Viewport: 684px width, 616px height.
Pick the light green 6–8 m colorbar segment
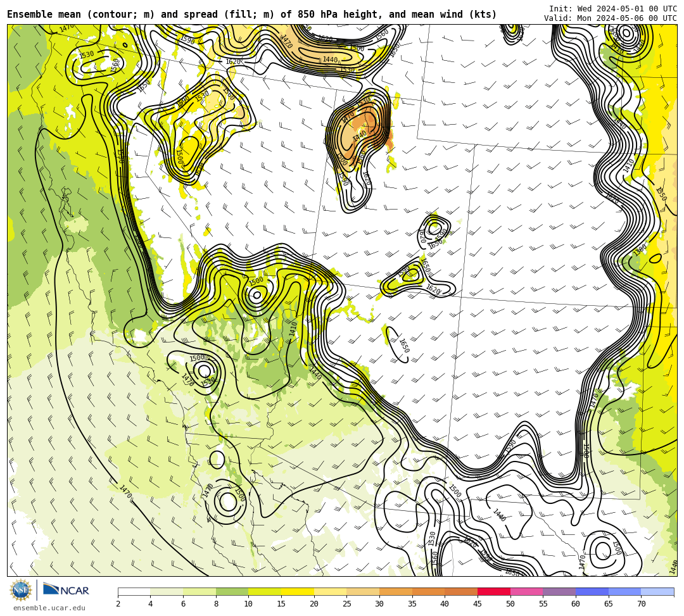coord(199,591)
